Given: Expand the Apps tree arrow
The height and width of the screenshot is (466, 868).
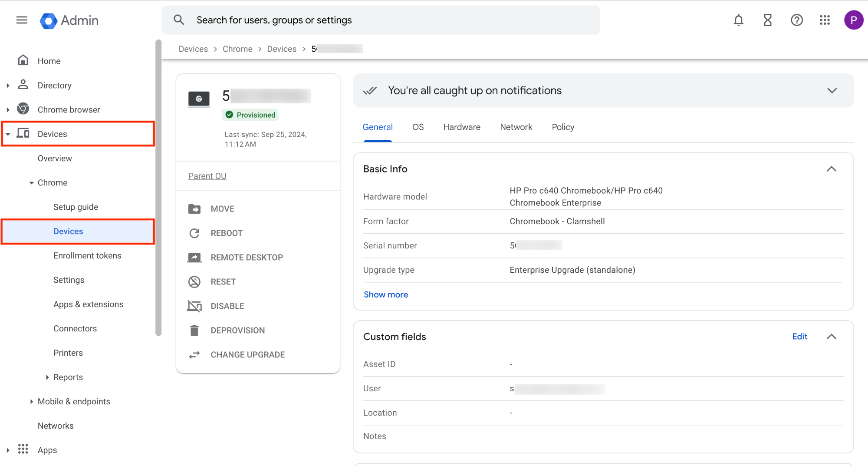Looking at the screenshot, I should [x=8, y=450].
